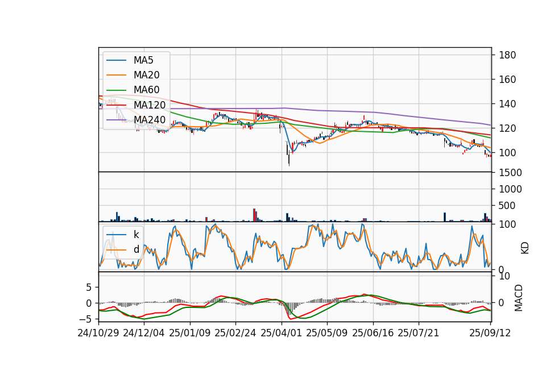The image size is (546, 392).
Task: Click the 500 volume axis tick label
Action: coord(507,206)
